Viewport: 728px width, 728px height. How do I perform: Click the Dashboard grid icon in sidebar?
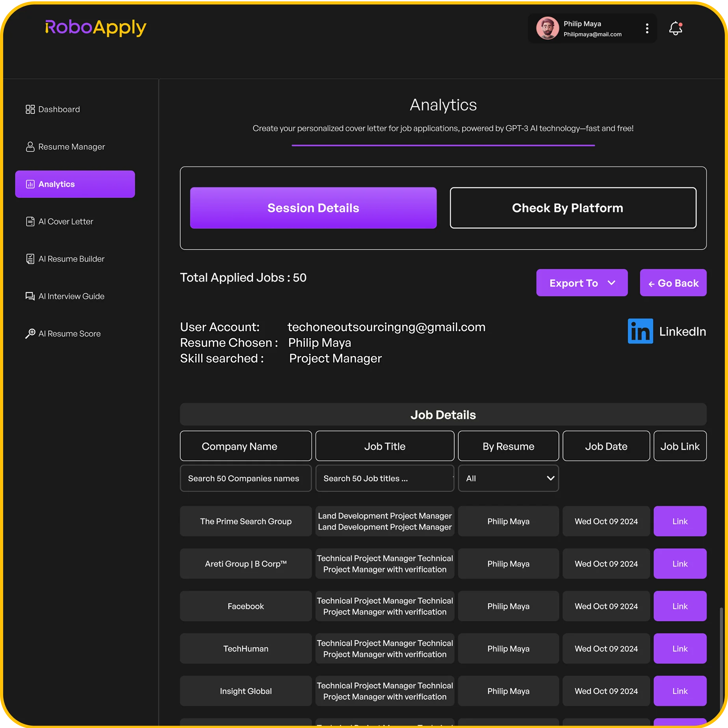pos(30,109)
